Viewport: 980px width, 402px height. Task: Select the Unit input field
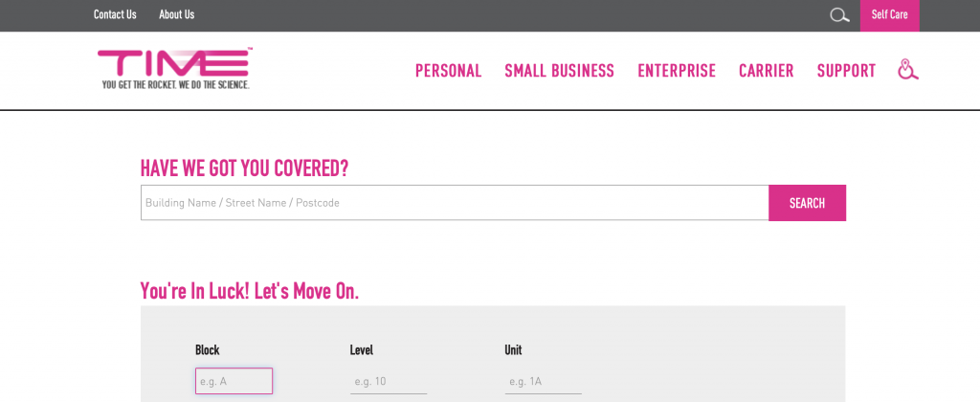[x=544, y=381]
